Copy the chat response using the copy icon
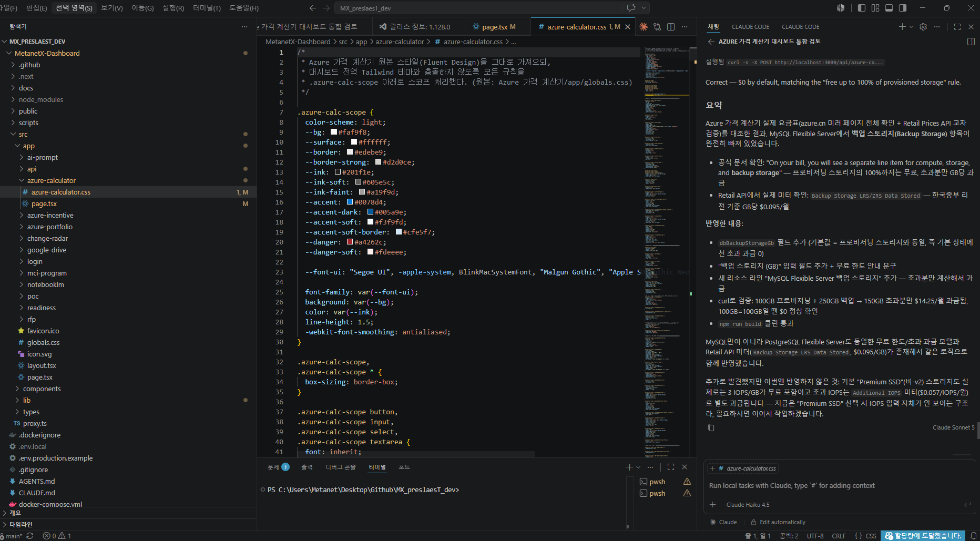980x541 pixels. tap(711, 427)
